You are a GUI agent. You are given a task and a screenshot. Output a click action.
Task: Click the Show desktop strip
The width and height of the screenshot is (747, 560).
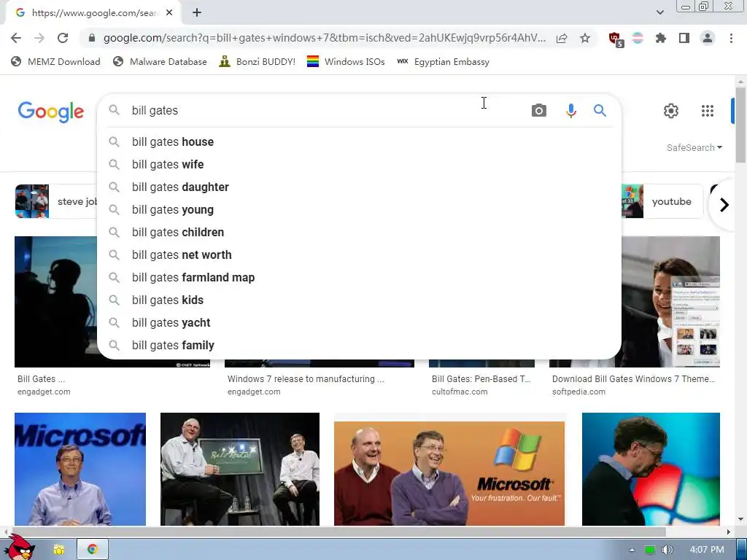742,550
